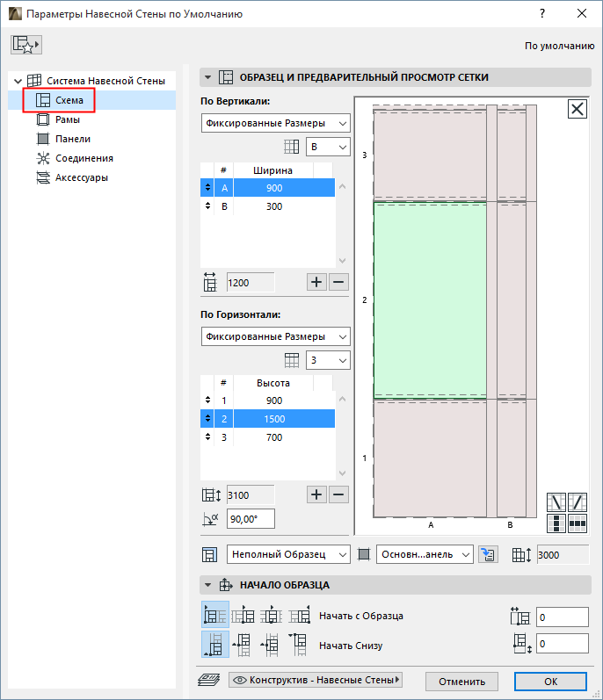Screen dimensions: 603x700
Task: Choose the start-from-right pattern origin icon
Action: 299,615
